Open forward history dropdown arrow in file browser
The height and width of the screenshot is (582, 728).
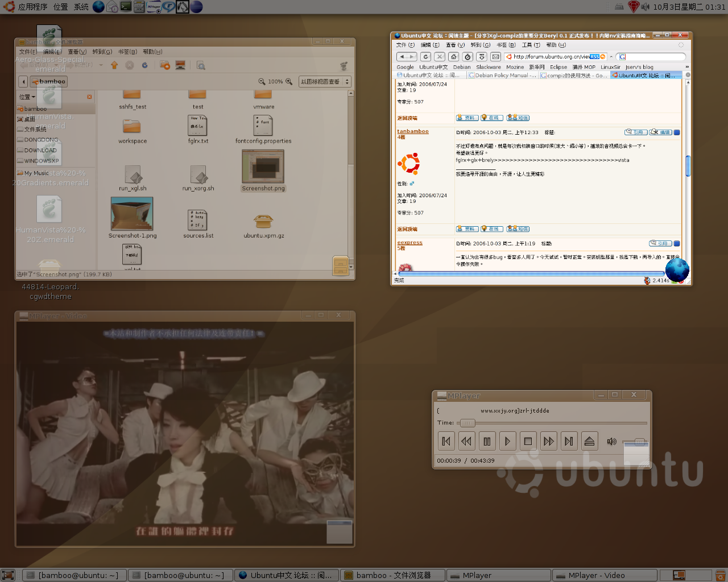(x=101, y=65)
